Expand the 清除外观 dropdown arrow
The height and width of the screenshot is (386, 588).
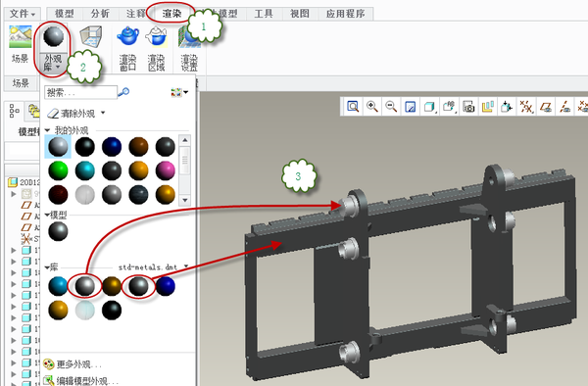[x=103, y=113]
